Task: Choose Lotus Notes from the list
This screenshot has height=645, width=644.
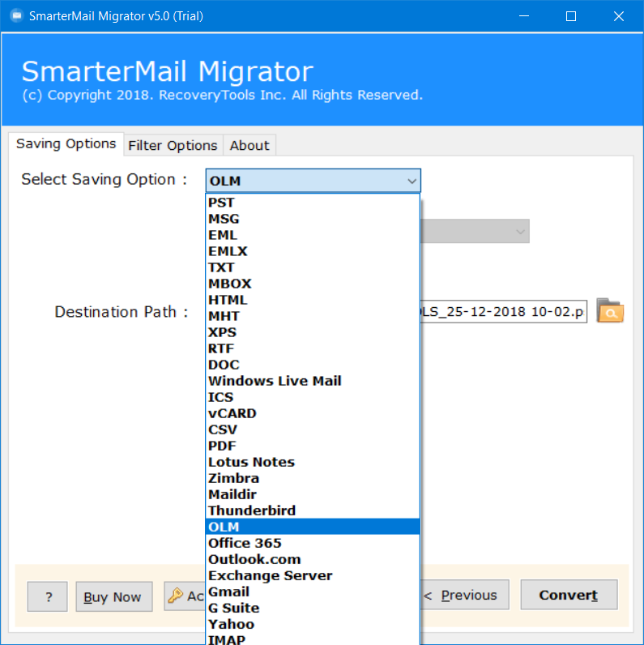Action: click(313, 462)
